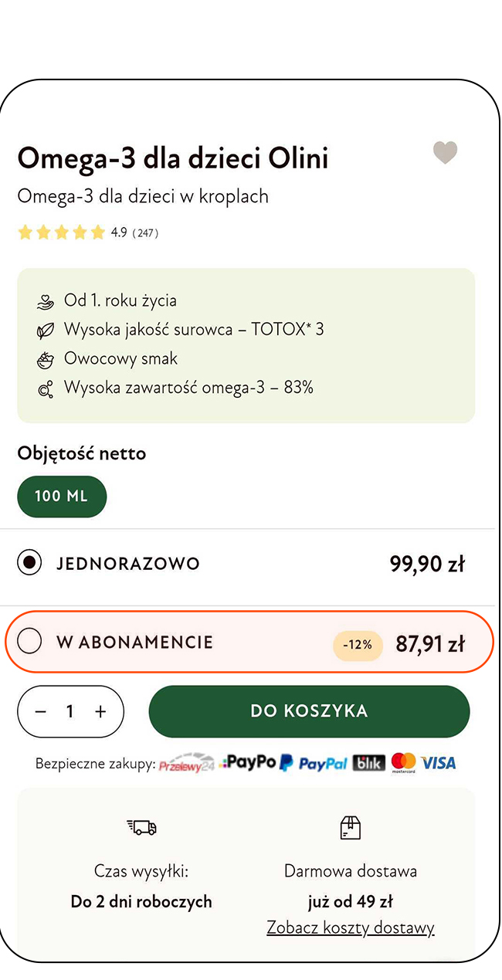Open Zobacz koszty dostawy link
Screen dimensions: 502x980
[351, 927]
